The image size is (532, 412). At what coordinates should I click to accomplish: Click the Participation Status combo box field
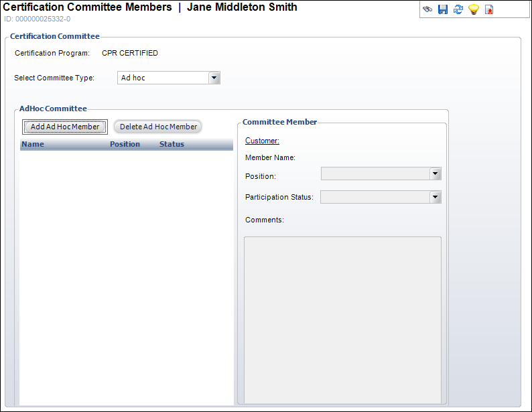375,197
